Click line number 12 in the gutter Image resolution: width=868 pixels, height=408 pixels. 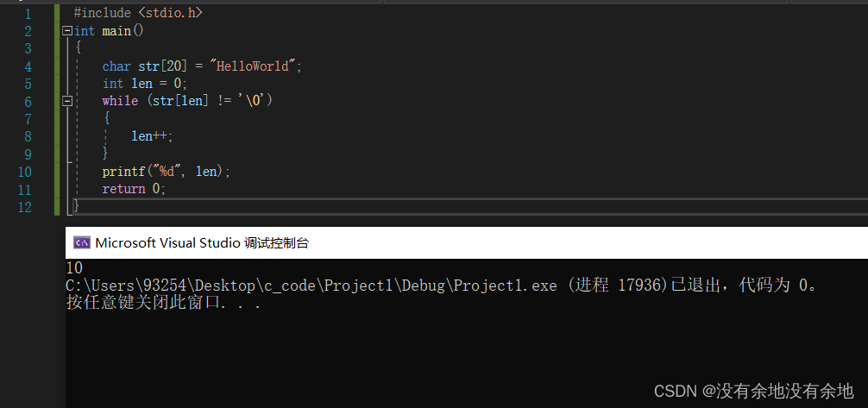24,207
